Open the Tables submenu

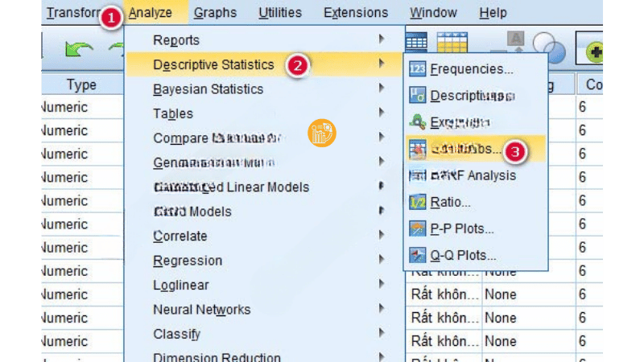pyautogui.click(x=264, y=113)
